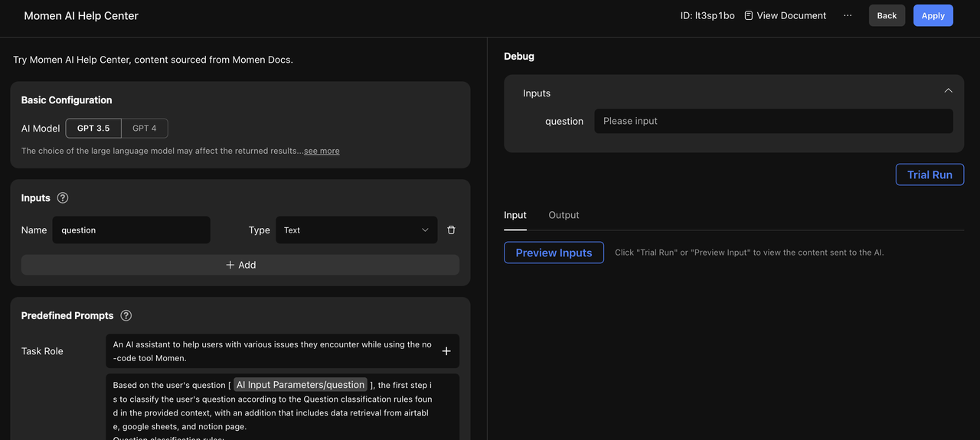The height and width of the screenshot is (440, 980).
Task: Click the Basic Configuration heading
Action: [x=67, y=100]
